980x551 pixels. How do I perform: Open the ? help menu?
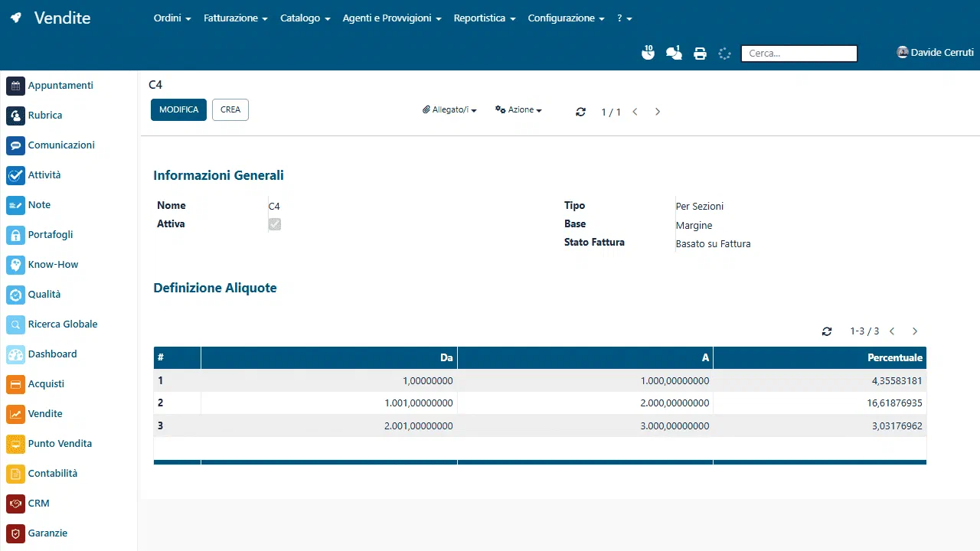(x=625, y=18)
